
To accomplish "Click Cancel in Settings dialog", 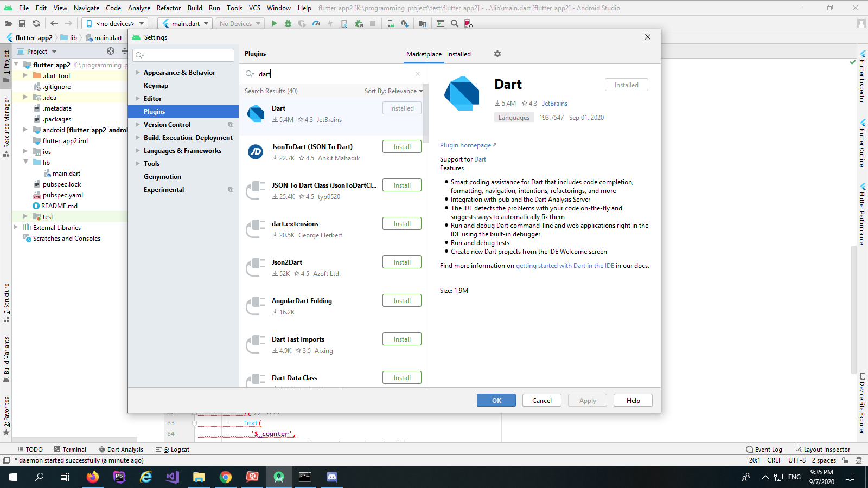I will pos(542,400).
